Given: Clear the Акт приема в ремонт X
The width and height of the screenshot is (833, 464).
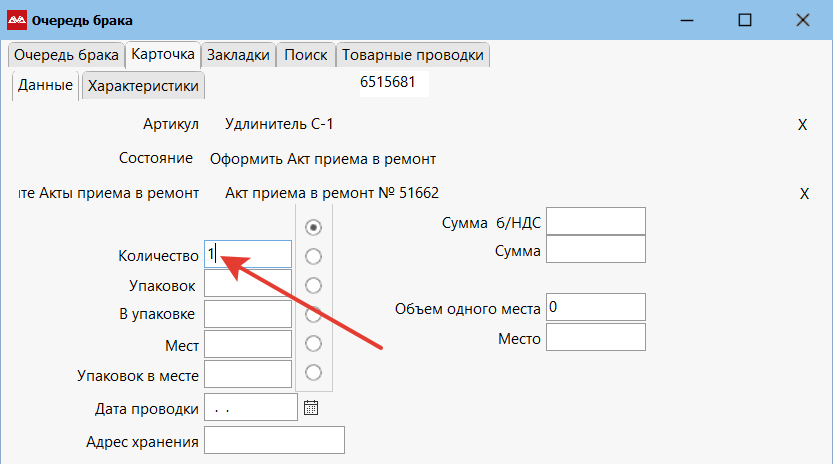Looking at the screenshot, I should (804, 193).
